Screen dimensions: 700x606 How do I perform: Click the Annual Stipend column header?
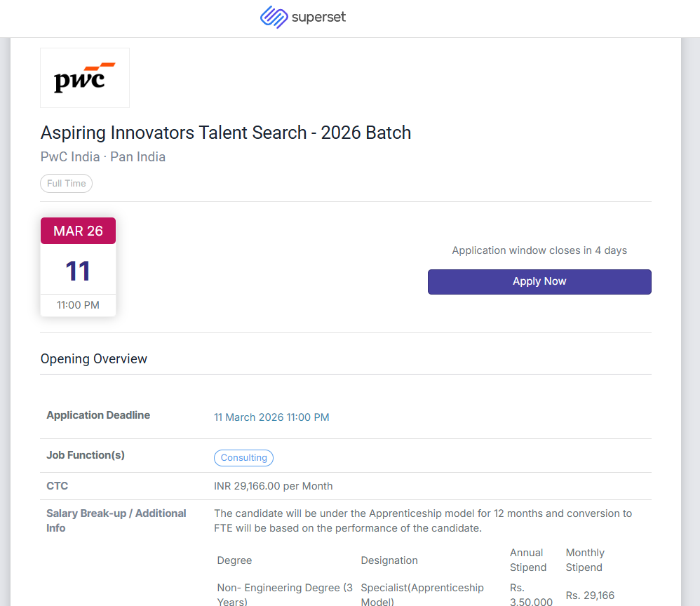pos(527,560)
